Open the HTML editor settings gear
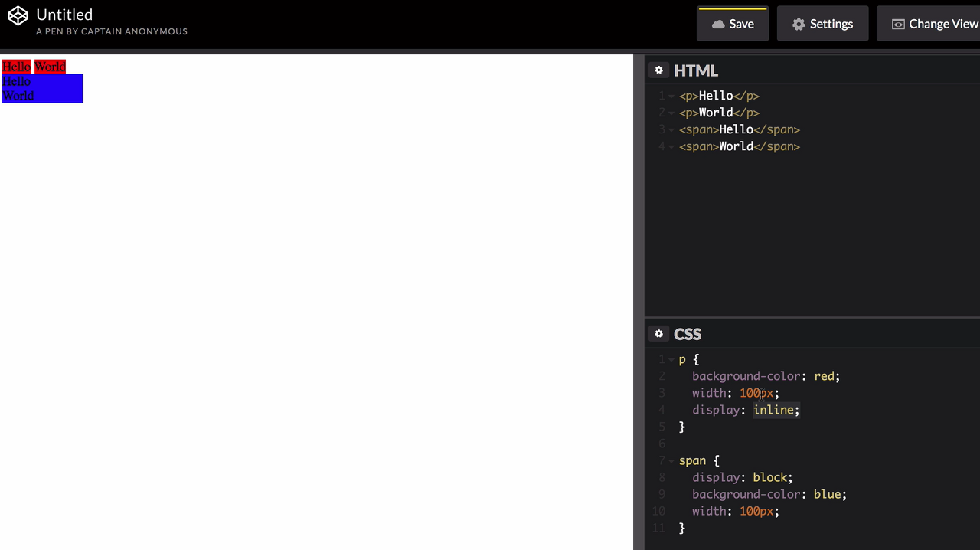Image resolution: width=980 pixels, height=550 pixels. coord(658,70)
